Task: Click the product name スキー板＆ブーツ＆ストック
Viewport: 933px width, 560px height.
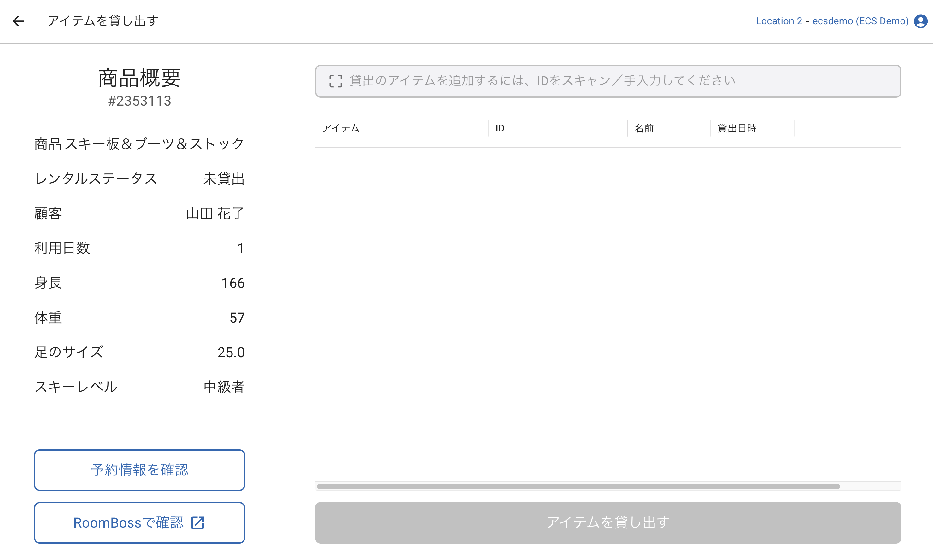Action: coord(154,144)
